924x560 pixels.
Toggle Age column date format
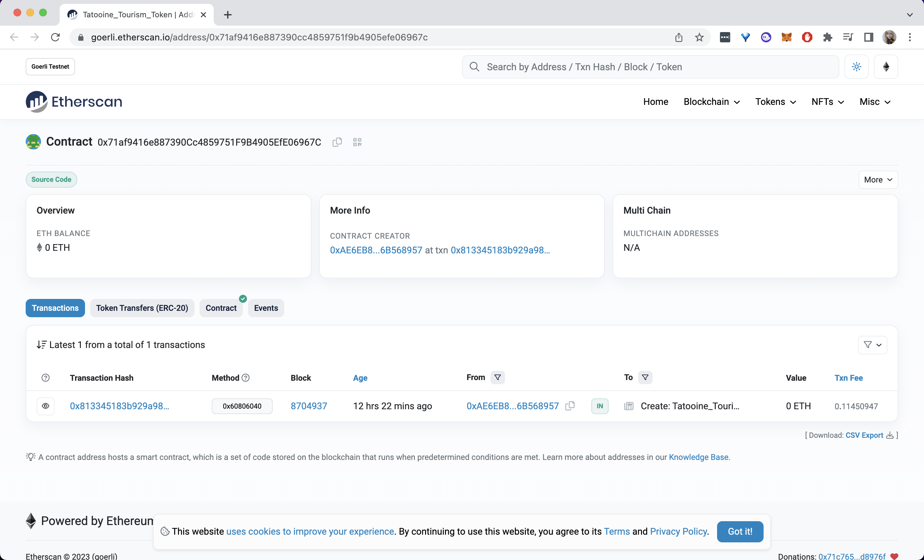[360, 378]
